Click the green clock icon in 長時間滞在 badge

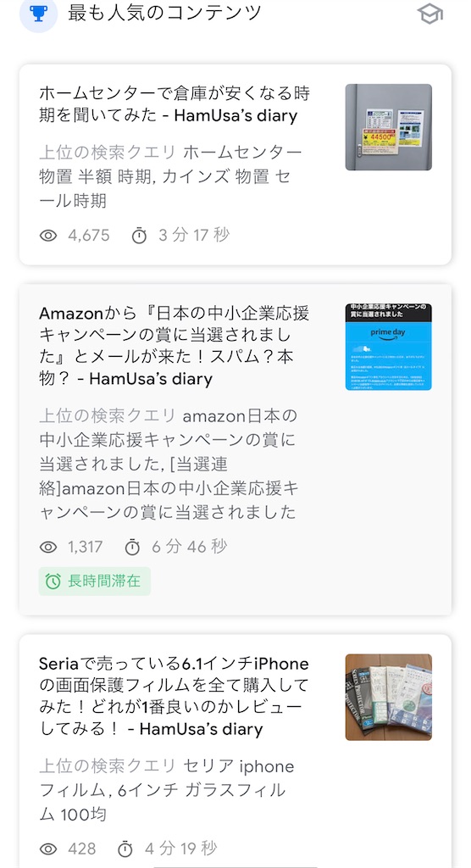tap(53, 581)
